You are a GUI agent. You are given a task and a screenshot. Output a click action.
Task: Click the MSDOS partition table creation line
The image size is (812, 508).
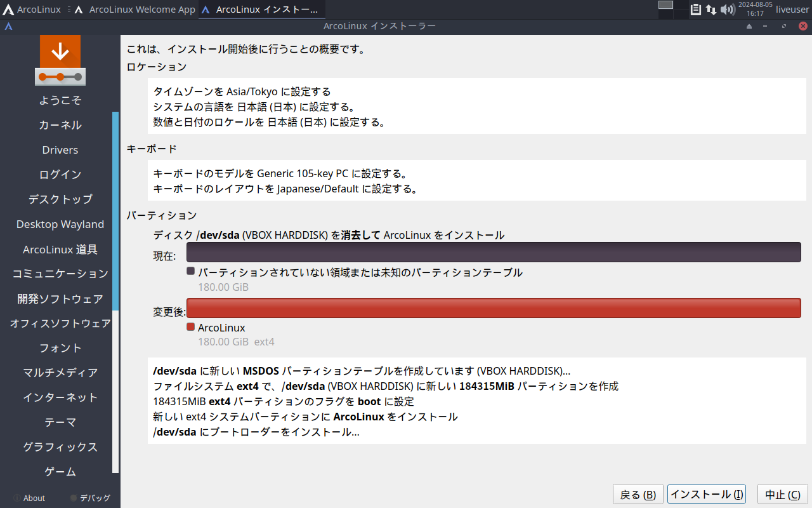click(362, 371)
